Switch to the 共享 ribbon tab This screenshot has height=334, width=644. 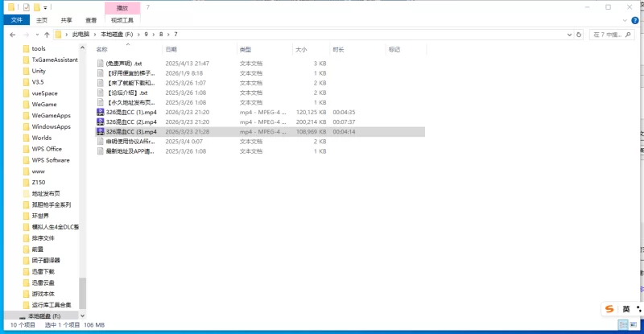pos(66,20)
